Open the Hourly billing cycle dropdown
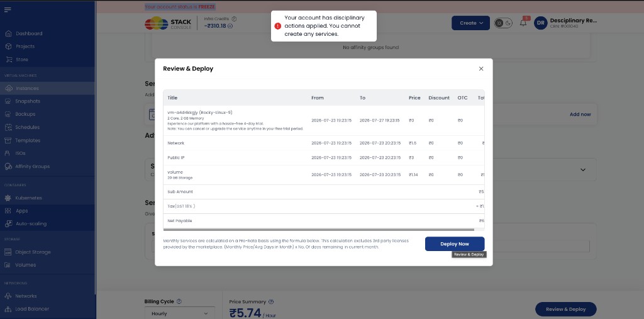The image size is (644, 319). click(179, 313)
